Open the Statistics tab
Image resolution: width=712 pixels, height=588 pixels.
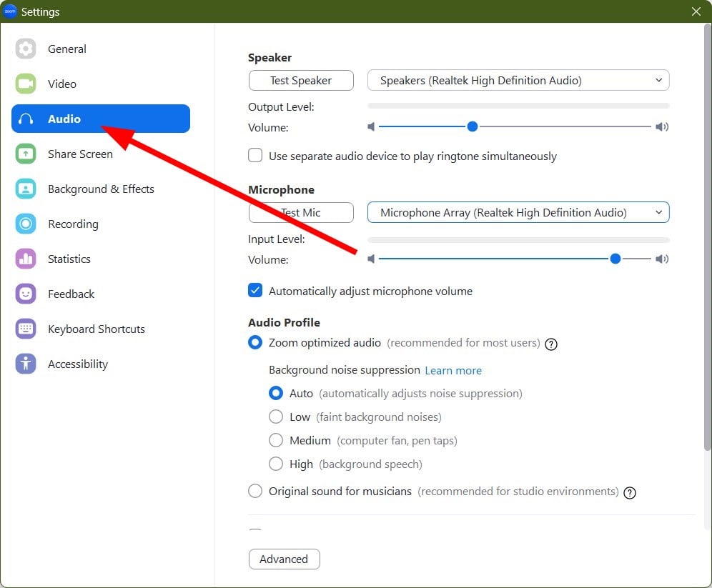click(100, 259)
